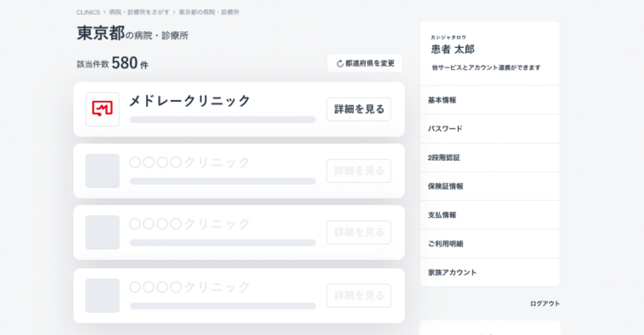Click the last clinic's gray thumbnail
This screenshot has height=335, width=644.
102,295
